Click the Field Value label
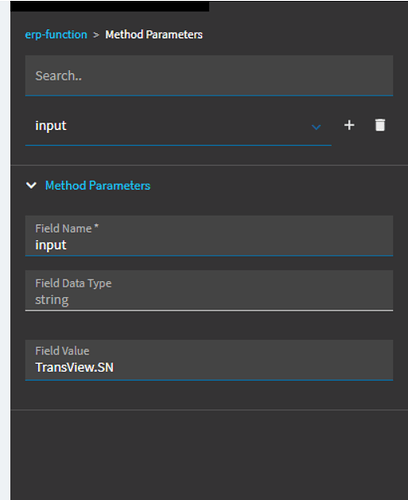The height and width of the screenshot is (500, 408). (62, 351)
